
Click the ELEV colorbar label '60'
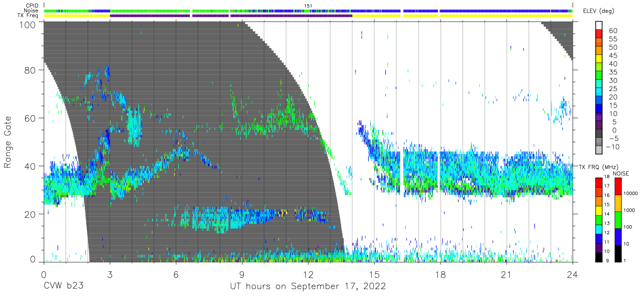pos(613,30)
